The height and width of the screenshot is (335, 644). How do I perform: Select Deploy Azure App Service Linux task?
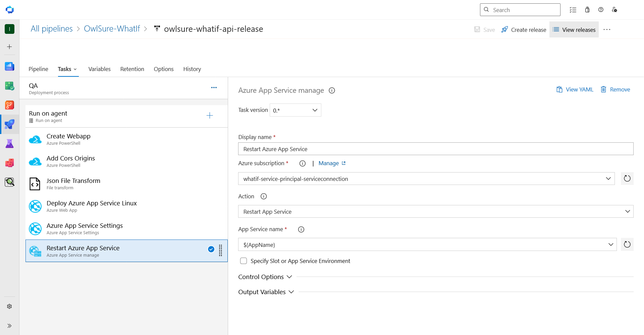[126, 206]
